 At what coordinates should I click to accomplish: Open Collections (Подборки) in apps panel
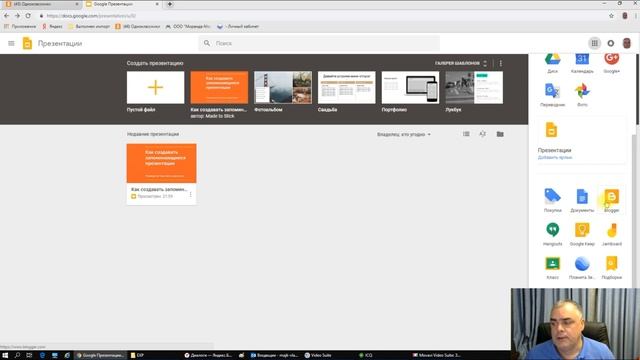tap(611, 267)
